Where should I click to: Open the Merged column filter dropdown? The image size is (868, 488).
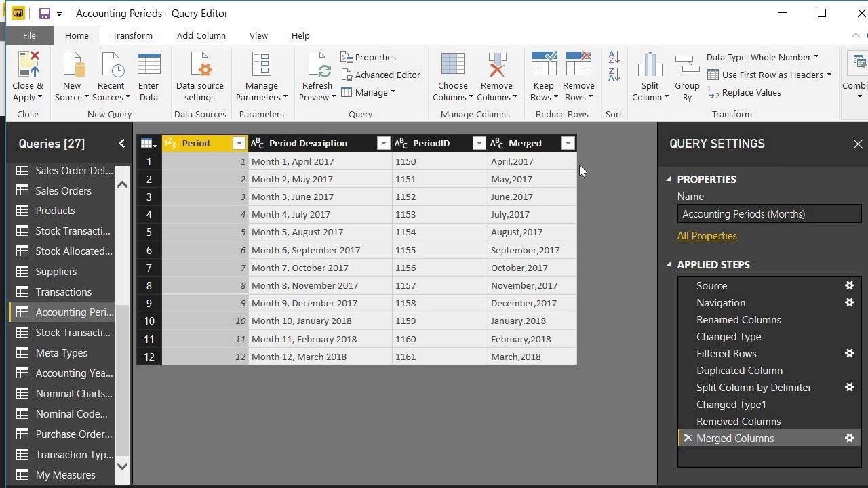568,143
